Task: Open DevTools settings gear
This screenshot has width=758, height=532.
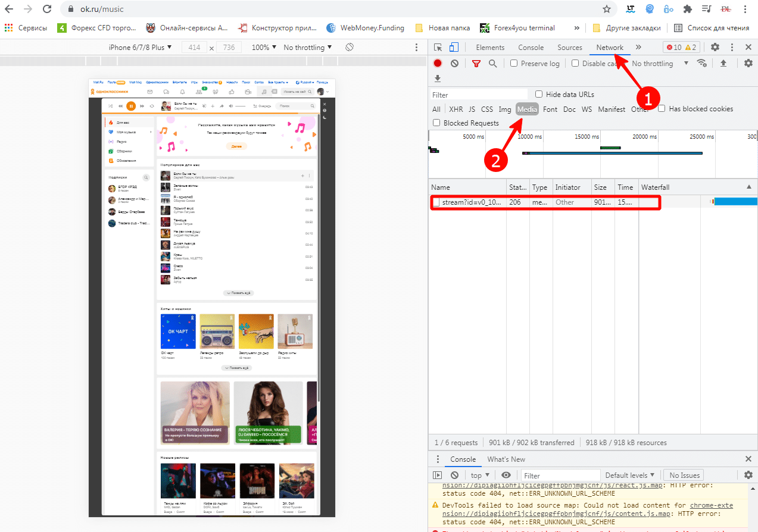Action: pos(715,48)
